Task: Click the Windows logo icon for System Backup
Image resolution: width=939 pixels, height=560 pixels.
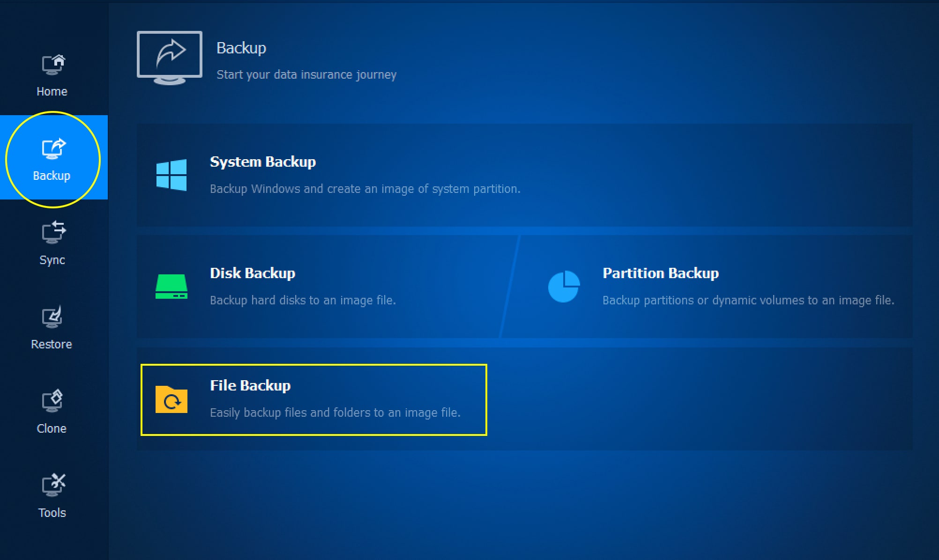Action: point(171,174)
